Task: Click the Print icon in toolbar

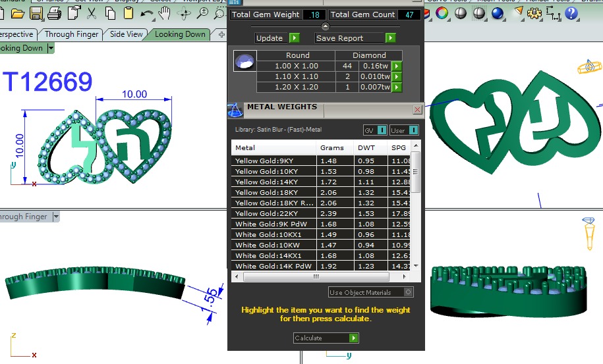Action: pos(55,13)
